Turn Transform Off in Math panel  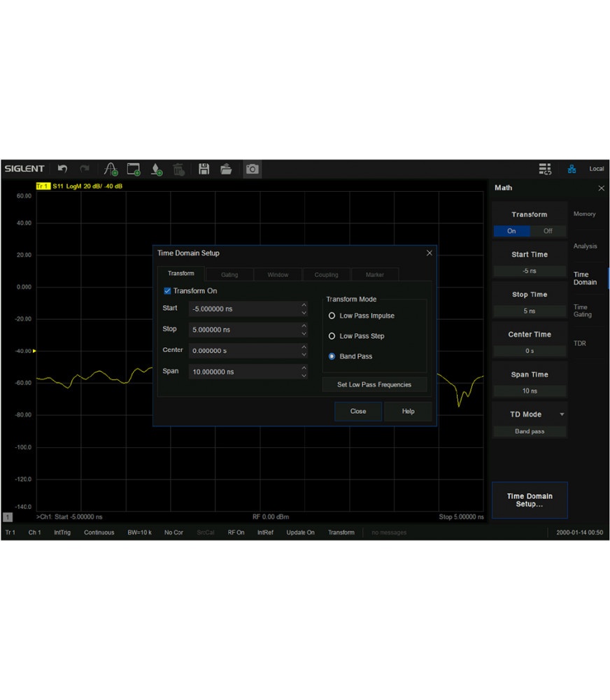coord(548,231)
